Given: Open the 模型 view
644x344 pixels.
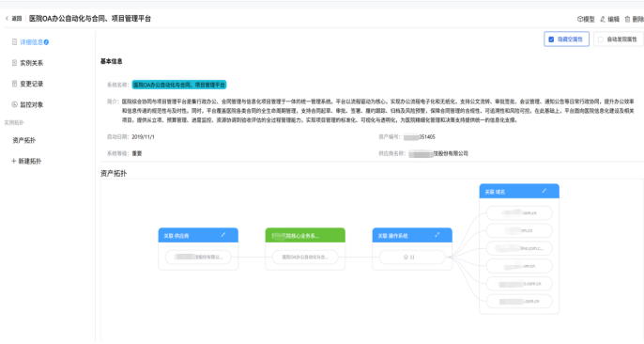Looking at the screenshot, I should (x=586, y=19).
